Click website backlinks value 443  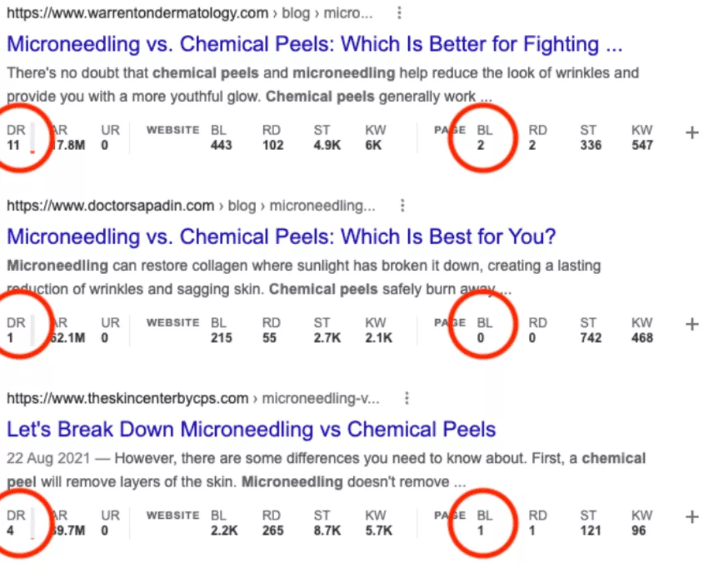click(x=221, y=145)
